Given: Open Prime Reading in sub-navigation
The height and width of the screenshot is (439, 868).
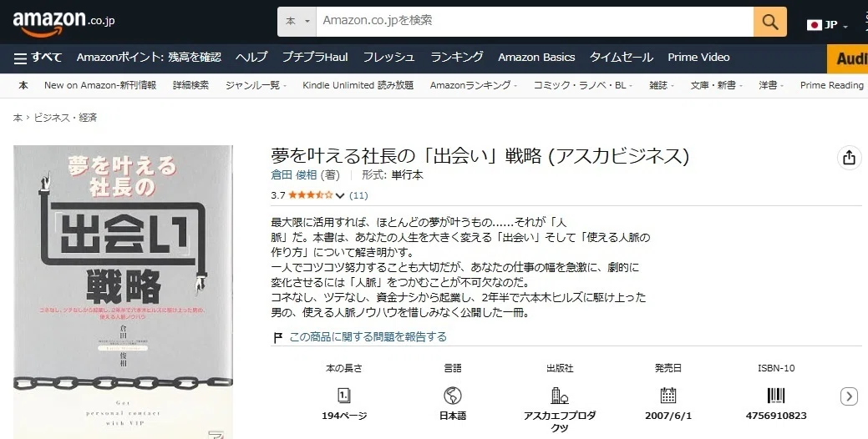Looking at the screenshot, I should (831, 85).
